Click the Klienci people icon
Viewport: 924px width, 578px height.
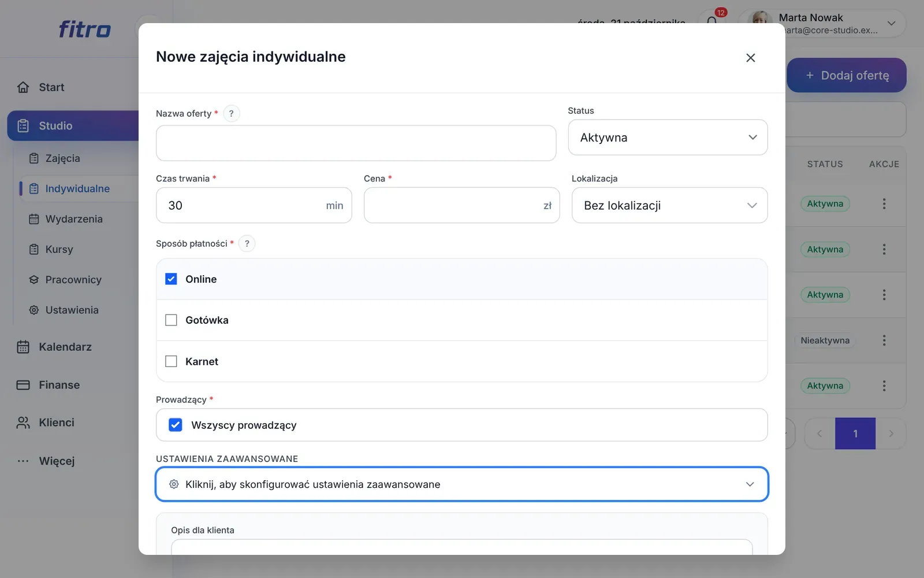23,423
